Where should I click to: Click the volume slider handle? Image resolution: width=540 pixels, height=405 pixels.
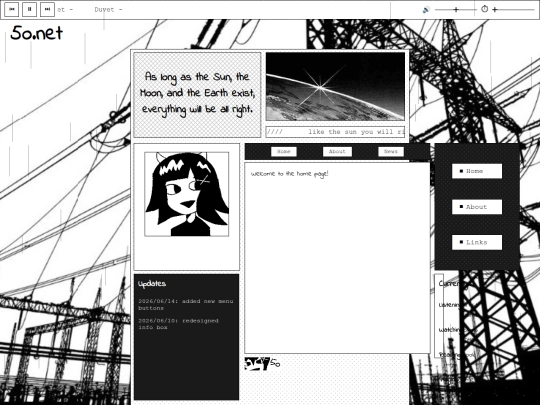456,10
